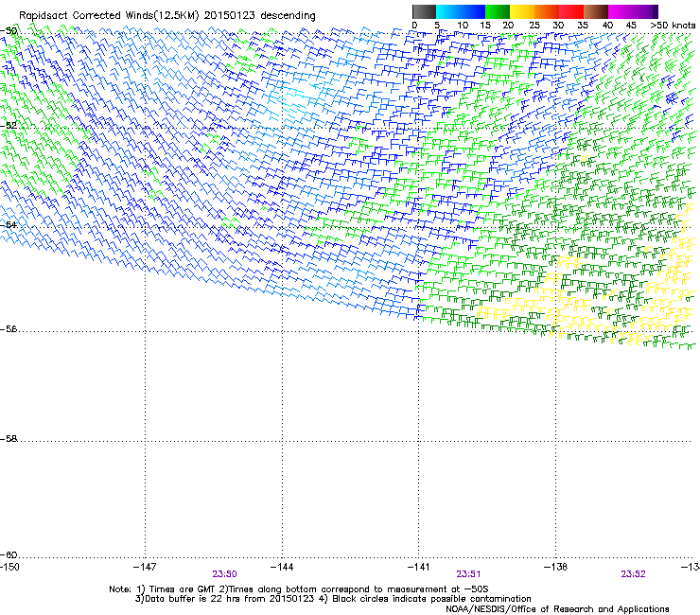Click the latitude label '-60'

click(x=9, y=555)
